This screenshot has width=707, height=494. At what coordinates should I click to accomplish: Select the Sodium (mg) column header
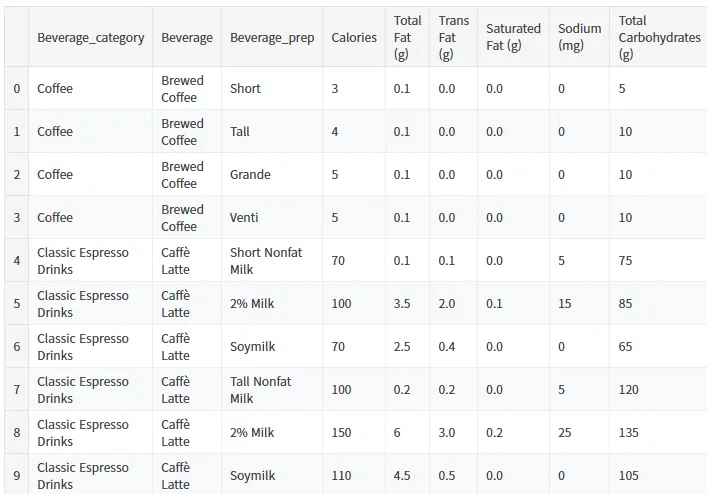[x=579, y=37]
